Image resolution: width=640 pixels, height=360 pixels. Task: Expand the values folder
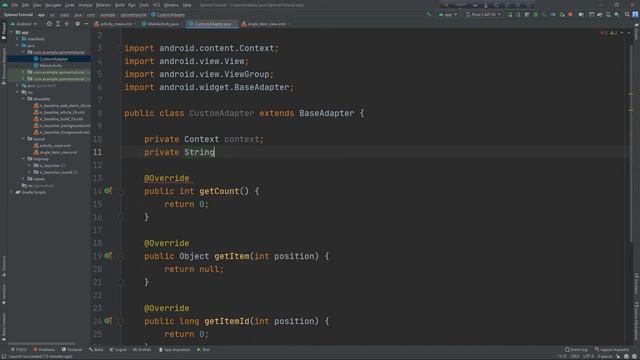click(x=24, y=179)
